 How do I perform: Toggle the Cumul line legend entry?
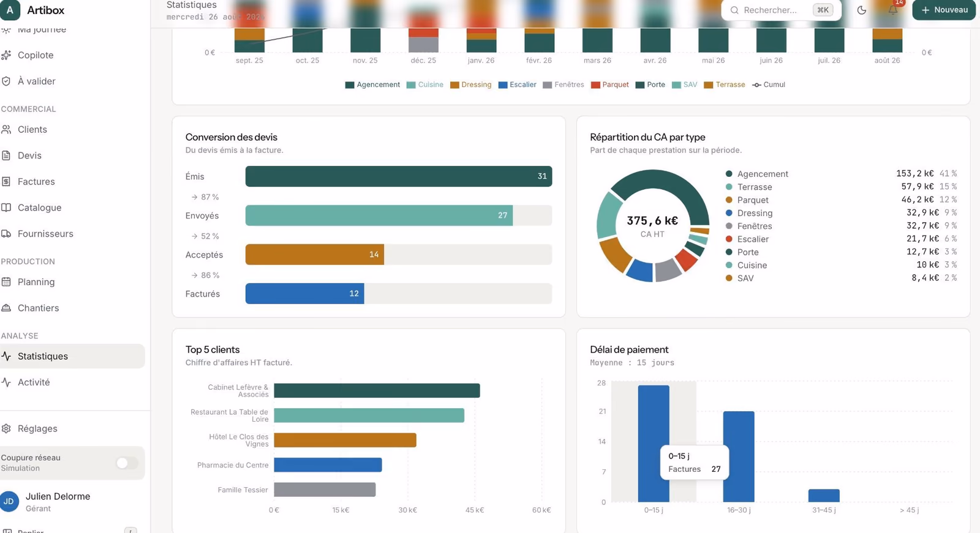pyautogui.click(x=769, y=85)
